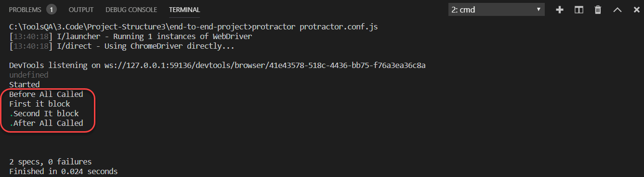Switch to the PROBLEMS tab
Image resolution: width=644 pixels, height=177 pixels.
pyautogui.click(x=26, y=10)
